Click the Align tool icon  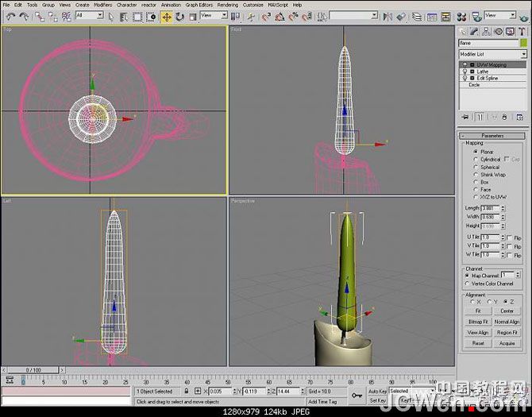pyautogui.click(x=401, y=17)
